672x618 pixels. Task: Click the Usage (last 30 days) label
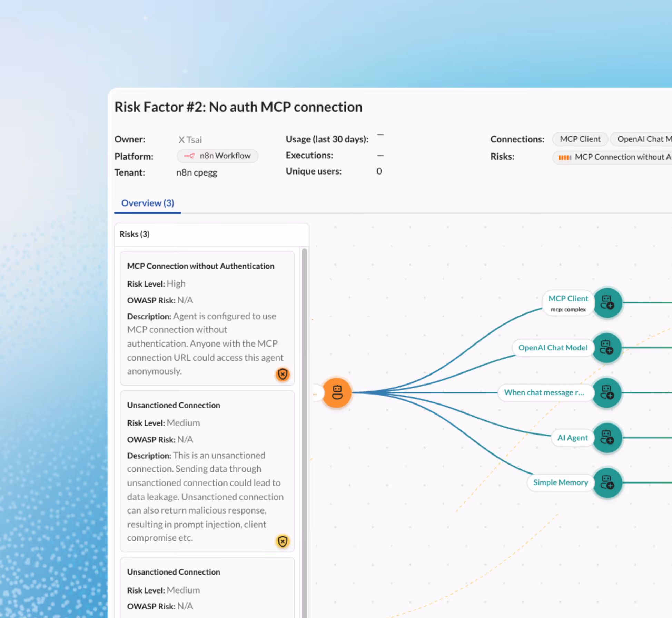327,139
